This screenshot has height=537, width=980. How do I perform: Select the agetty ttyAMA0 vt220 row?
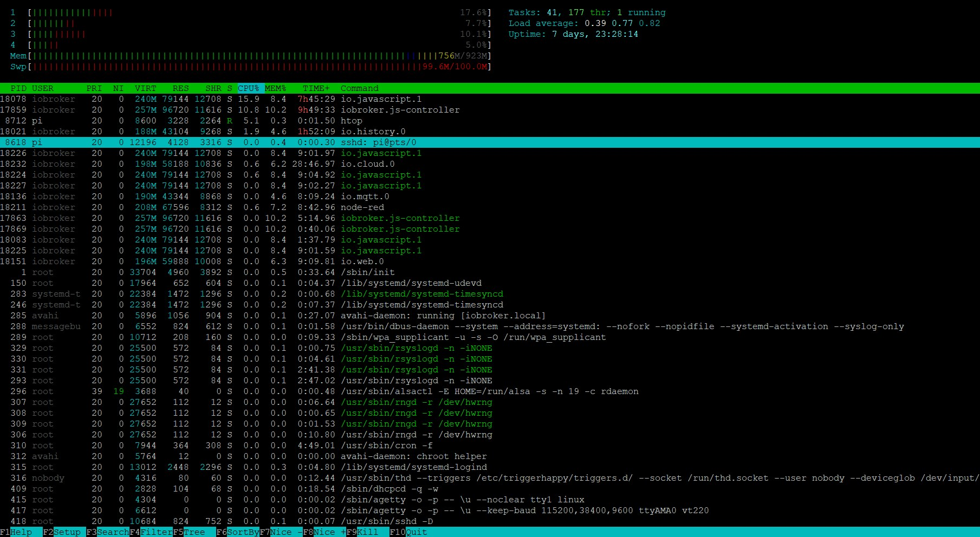[490, 510]
